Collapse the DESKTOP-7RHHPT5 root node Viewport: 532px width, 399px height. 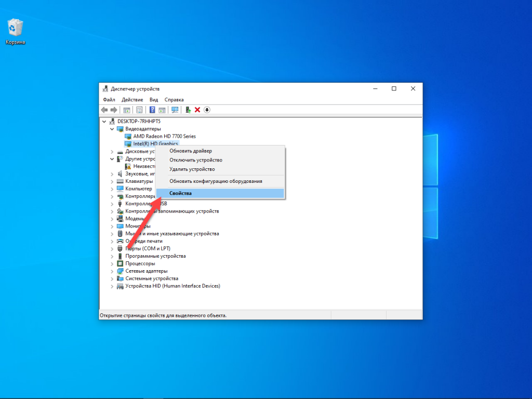pos(105,121)
